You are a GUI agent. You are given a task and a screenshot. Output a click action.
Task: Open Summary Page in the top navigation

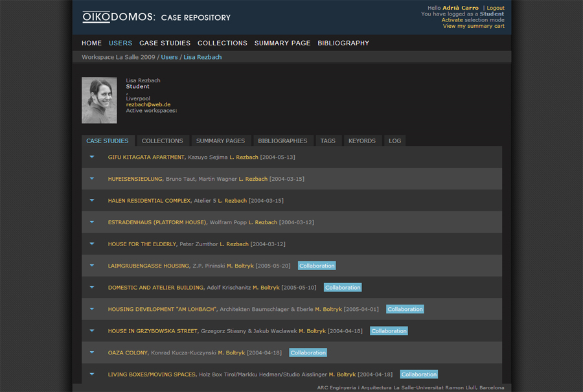coord(282,43)
